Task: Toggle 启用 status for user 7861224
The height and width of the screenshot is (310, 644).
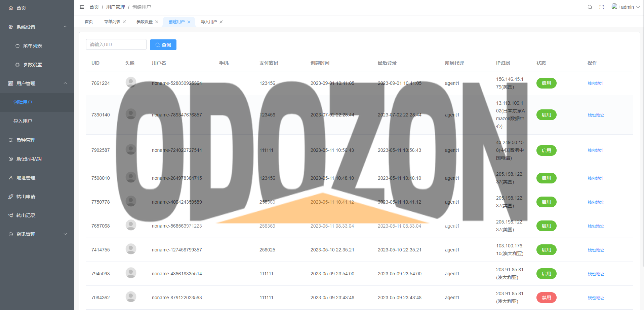Action: (546, 83)
